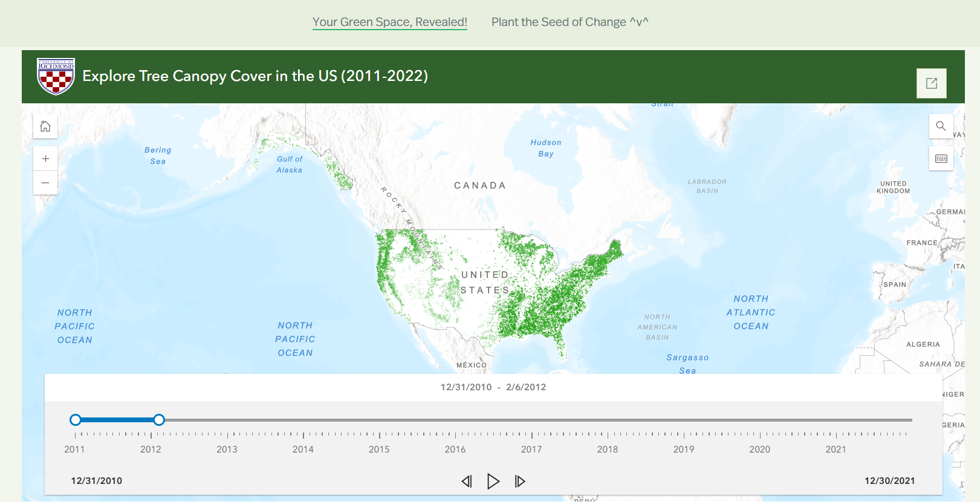Image resolution: width=980 pixels, height=502 pixels.
Task: Open the map in a new window
Action: (x=932, y=83)
